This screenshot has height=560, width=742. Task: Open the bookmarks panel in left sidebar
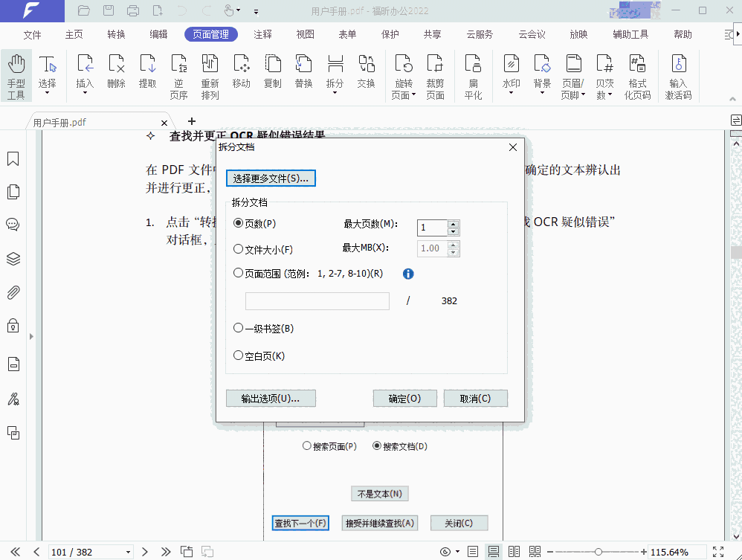[x=13, y=159]
